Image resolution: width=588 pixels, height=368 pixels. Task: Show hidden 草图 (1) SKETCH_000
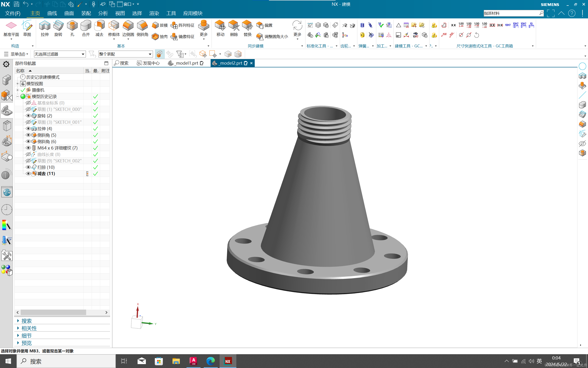point(28,109)
